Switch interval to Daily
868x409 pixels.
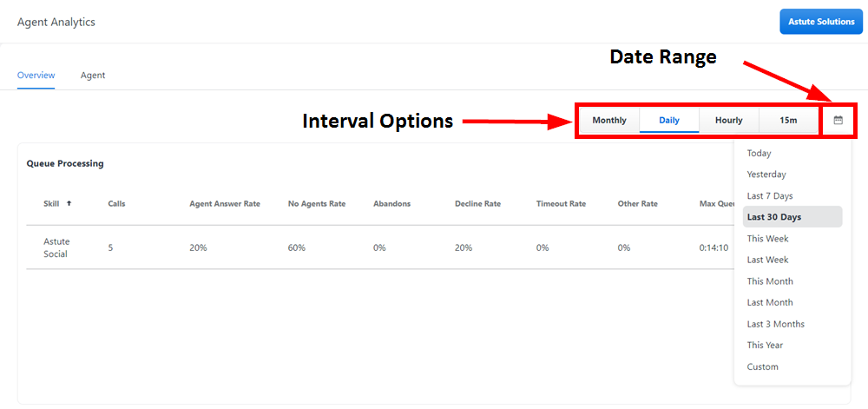click(x=669, y=121)
